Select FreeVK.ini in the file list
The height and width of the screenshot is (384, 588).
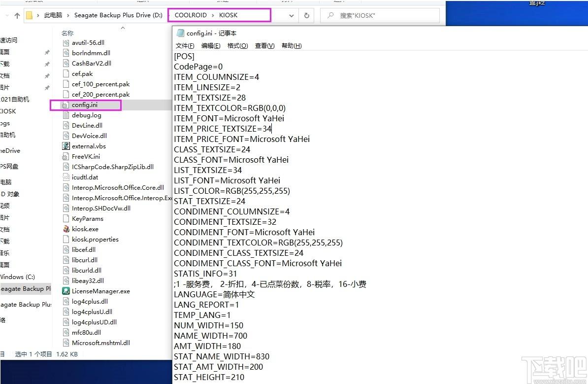86,157
